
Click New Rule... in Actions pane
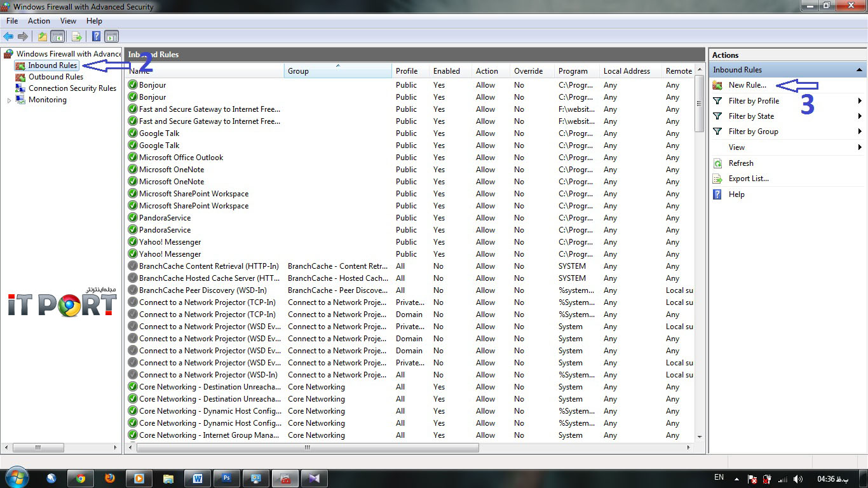(747, 85)
